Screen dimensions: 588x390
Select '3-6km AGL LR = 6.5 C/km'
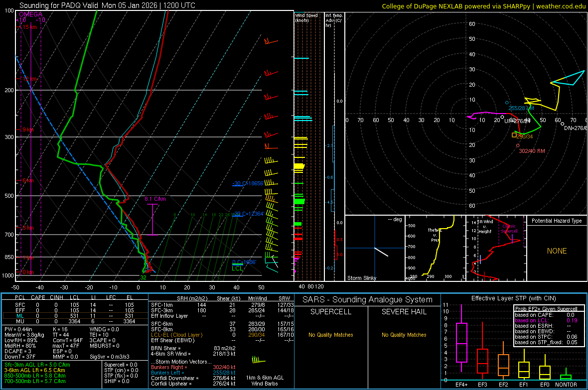(x=34, y=370)
